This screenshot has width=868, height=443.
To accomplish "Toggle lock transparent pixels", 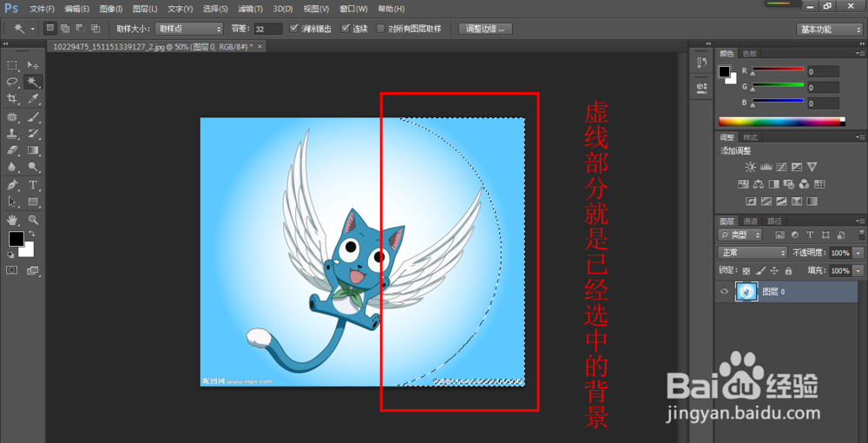I will point(746,271).
